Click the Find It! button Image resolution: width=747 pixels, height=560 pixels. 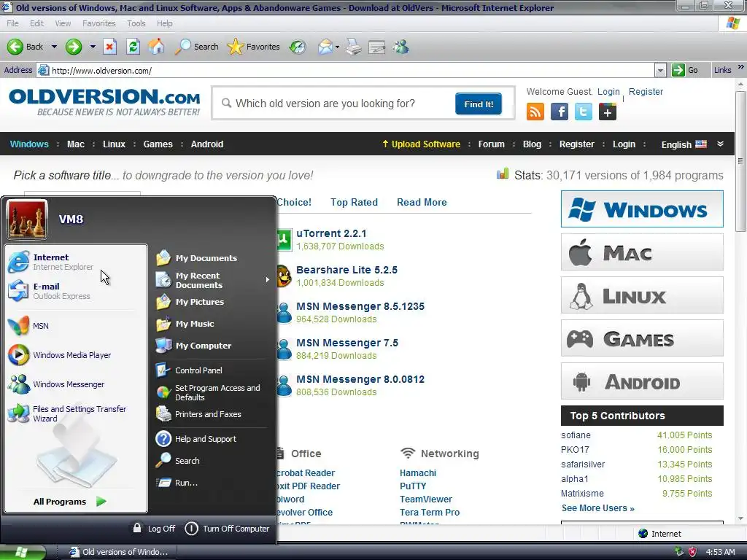tap(479, 104)
